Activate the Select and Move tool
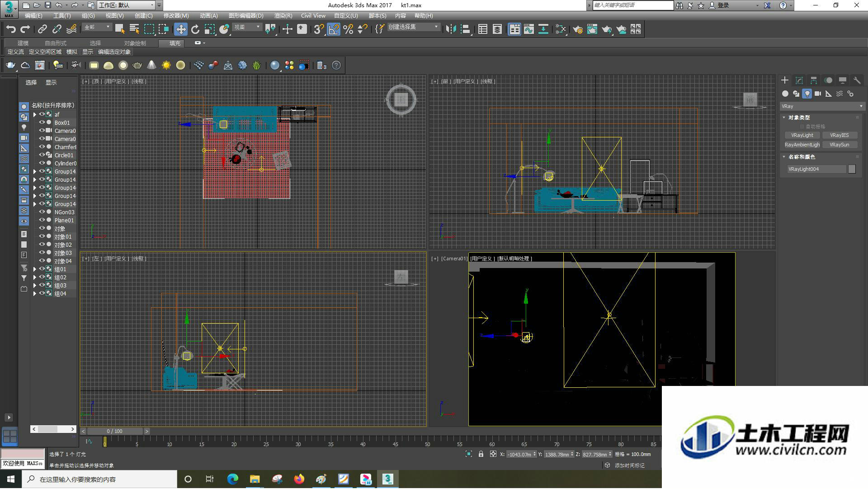Screen dimensions: 868x489 (x=181, y=29)
